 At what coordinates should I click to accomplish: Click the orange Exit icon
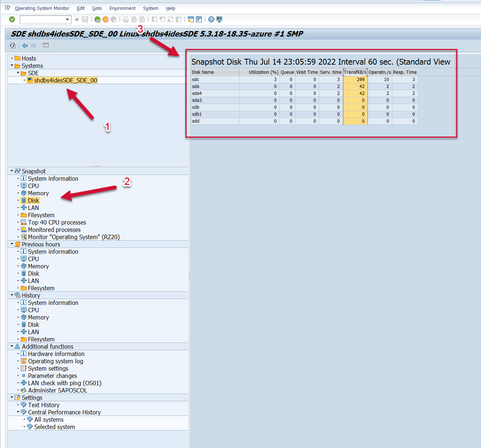tap(105, 19)
